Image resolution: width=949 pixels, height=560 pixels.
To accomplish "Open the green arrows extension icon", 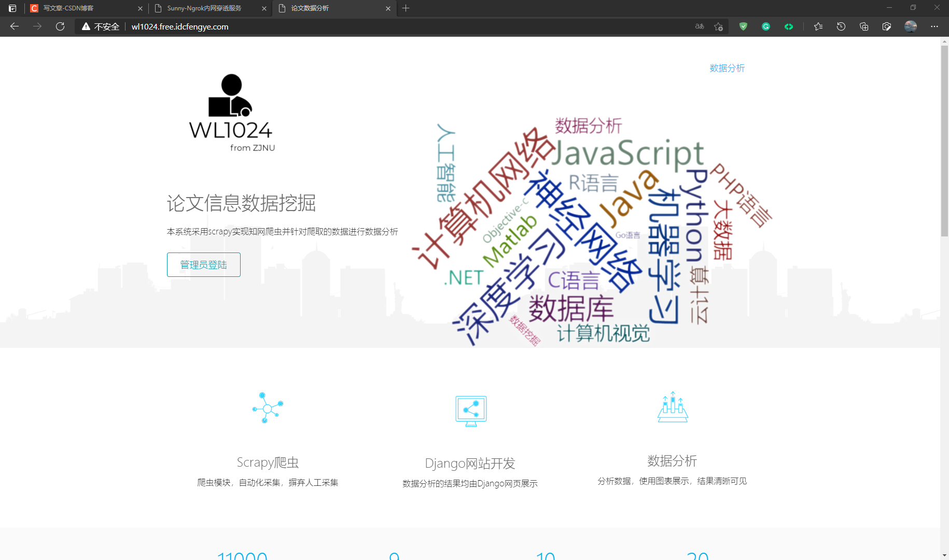I will click(x=789, y=26).
